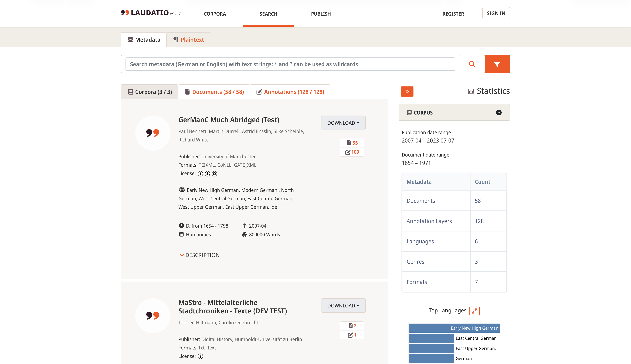
Task: Click the GerManC share-alike license icon
Action: tap(214, 174)
